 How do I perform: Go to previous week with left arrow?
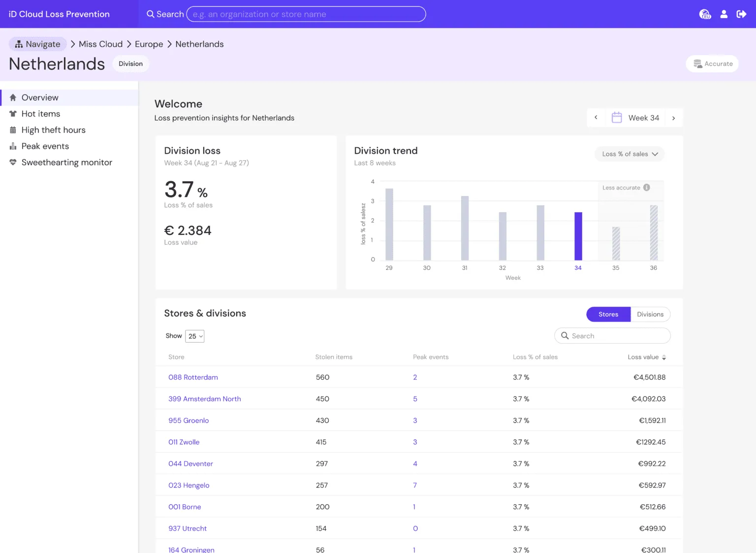click(x=596, y=118)
